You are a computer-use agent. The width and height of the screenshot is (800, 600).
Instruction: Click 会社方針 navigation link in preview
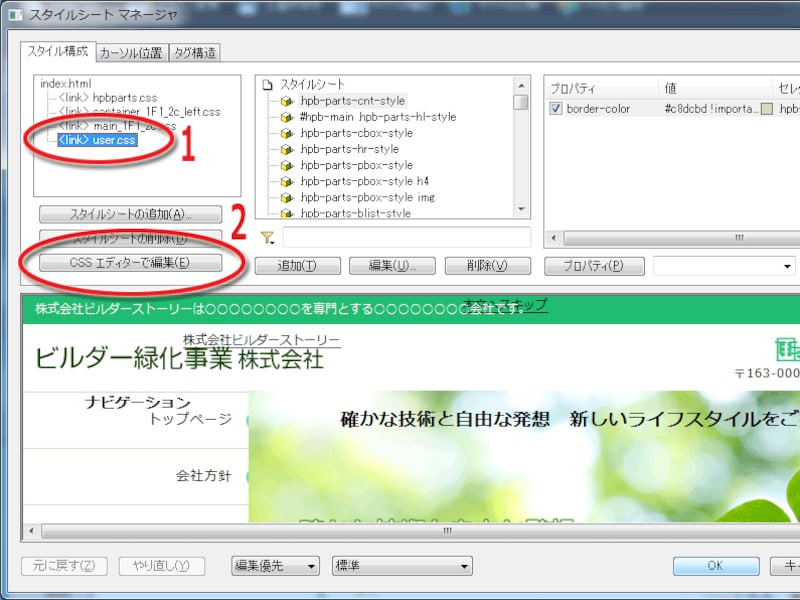point(204,476)
